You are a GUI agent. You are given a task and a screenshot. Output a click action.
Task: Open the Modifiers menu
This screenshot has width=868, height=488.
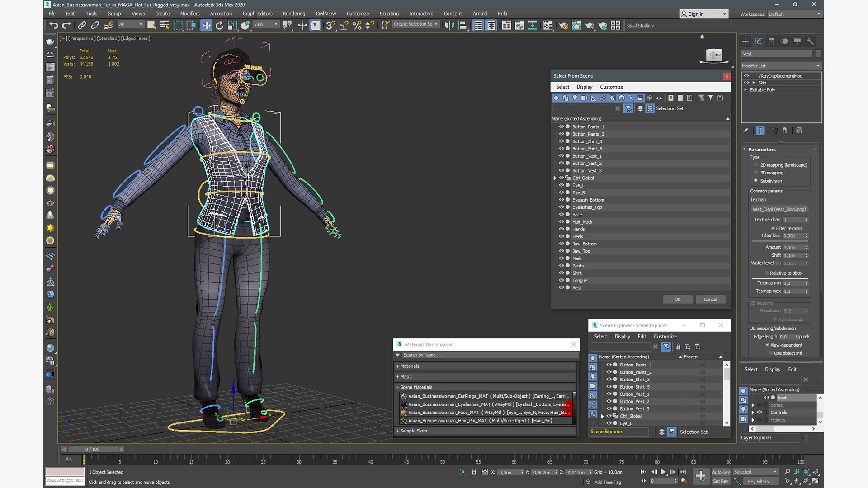(190, 14)
